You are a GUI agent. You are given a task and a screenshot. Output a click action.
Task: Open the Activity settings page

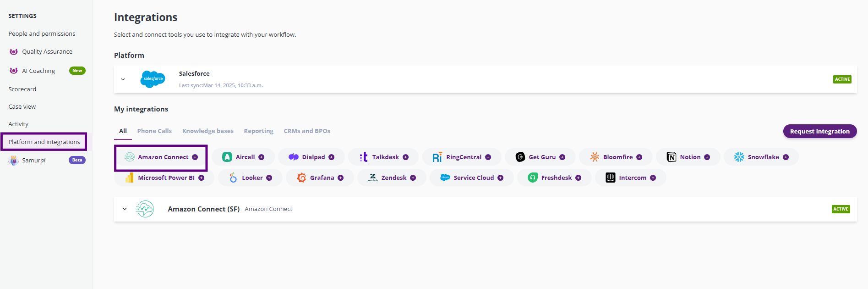[18, 124]
